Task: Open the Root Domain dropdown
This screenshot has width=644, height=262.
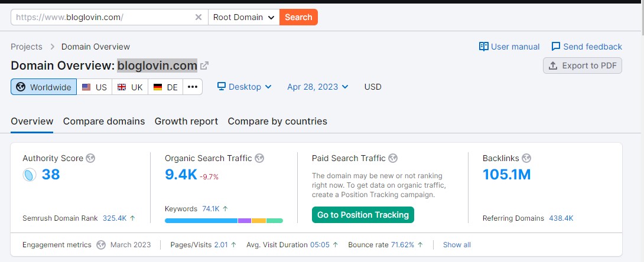Action: click(x=244, y=17)
